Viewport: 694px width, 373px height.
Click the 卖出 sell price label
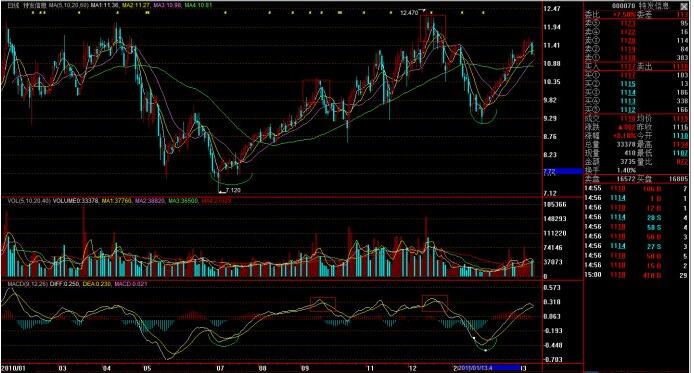pos(644,67)
